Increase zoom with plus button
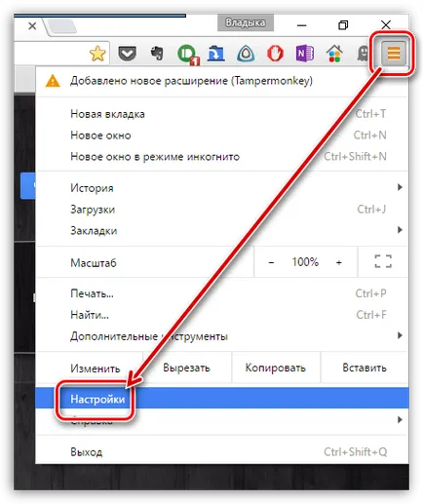423x504 pixels. coord(339,262)
